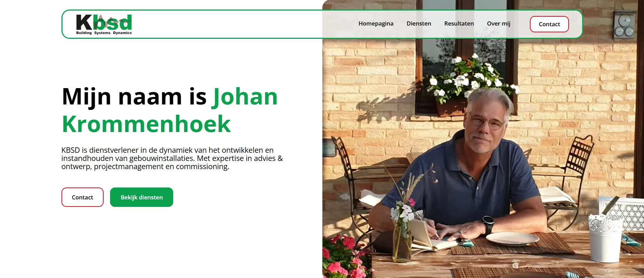Open the Homepagina menu item
This screenshot has width=644, height=278.
pos(376,23)
